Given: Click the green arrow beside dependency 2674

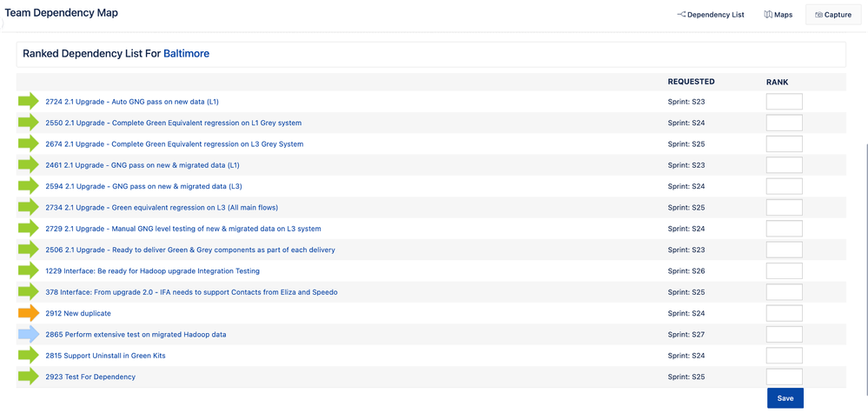Looking at the screenshot, I should [28, 143].
